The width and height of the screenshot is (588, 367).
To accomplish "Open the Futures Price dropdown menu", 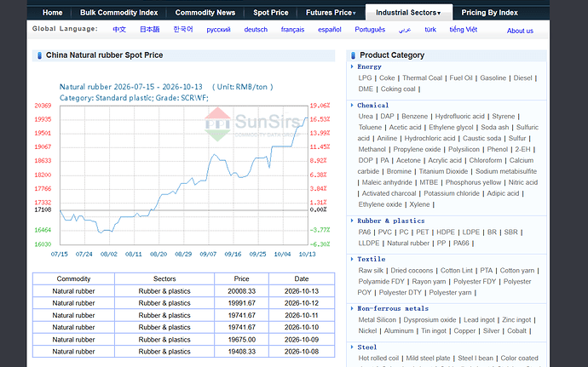I will (x=331, y=13).
